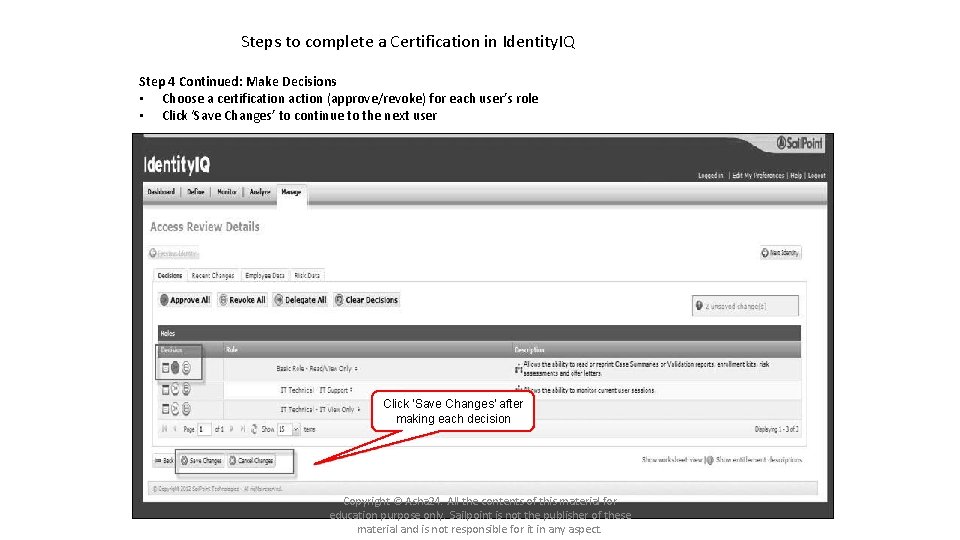Click Show entitlement descriptions link

[x=759, y=460]
